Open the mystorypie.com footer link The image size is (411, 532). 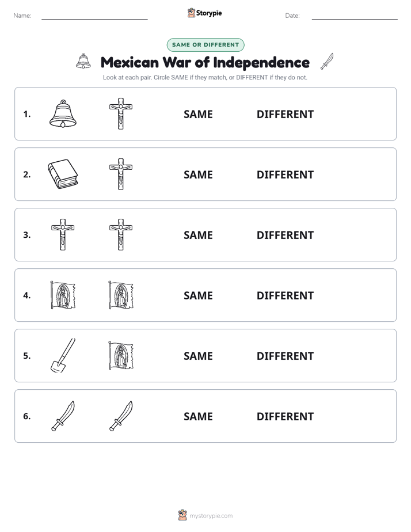[x=205, y=515]
